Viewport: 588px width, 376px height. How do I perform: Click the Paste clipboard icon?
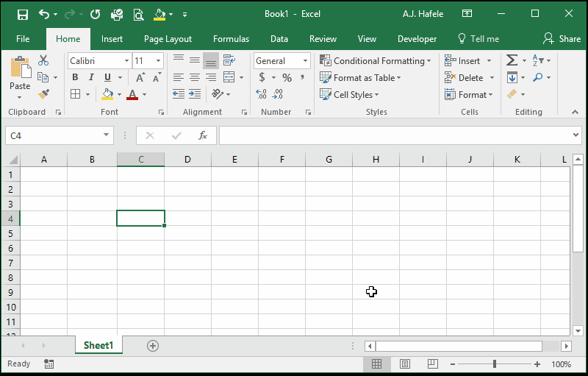coord(21,68)
